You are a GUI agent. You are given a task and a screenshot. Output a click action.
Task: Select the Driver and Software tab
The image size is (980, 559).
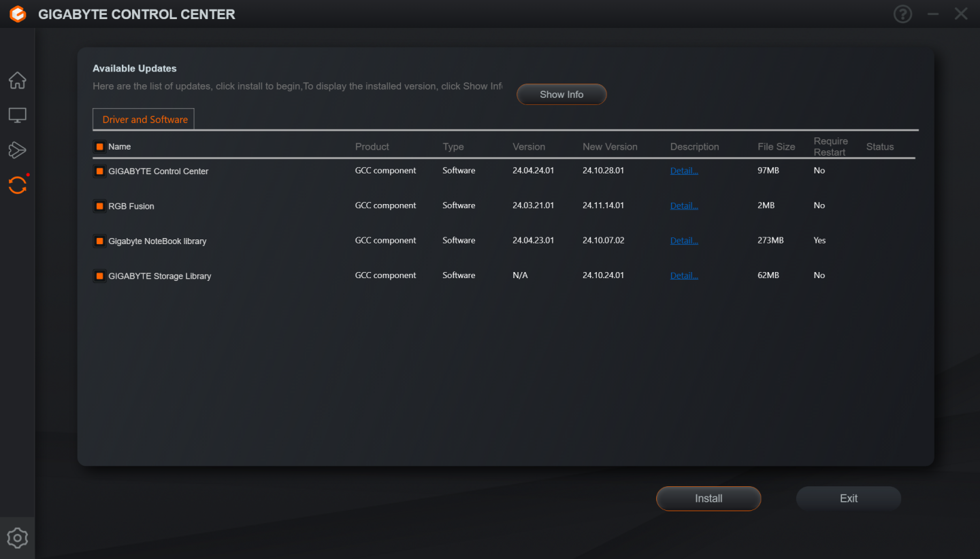144,119
